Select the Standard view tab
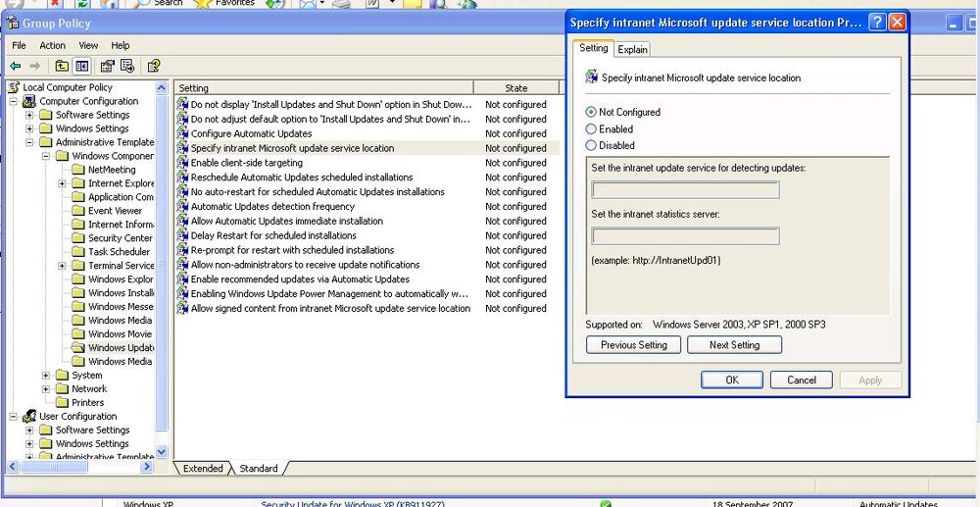Viewport: 980px width, 507px height. 258,468
